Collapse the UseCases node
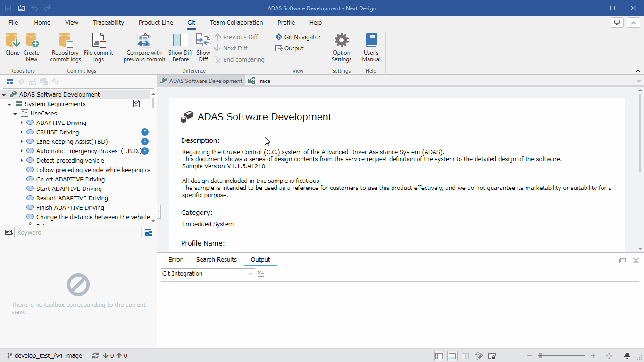 [16, 114]
